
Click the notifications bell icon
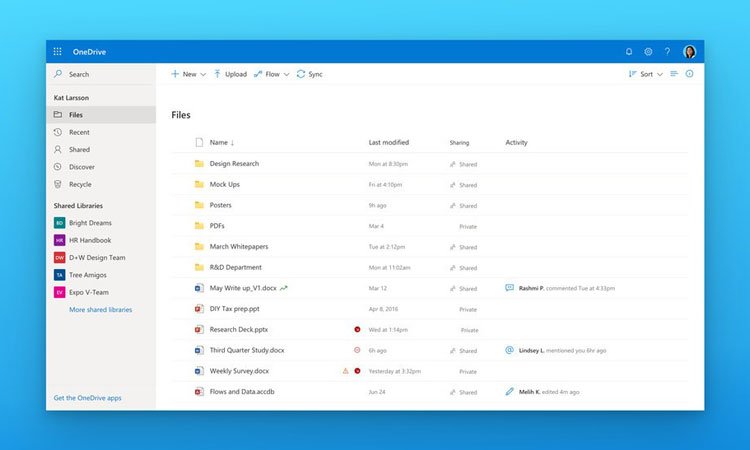point(629,51)
